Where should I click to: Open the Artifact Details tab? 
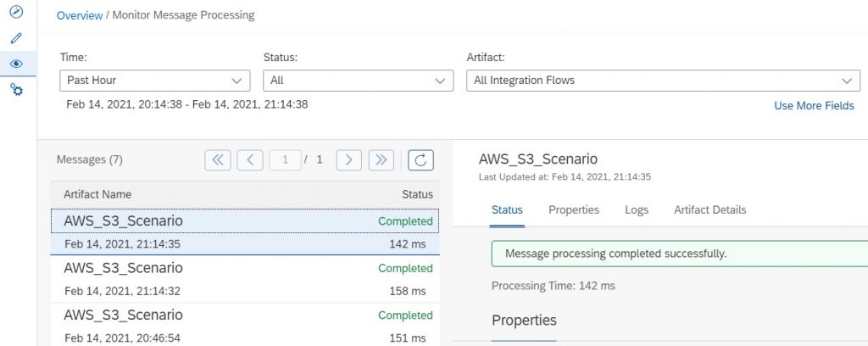click(x=709, y=209)
